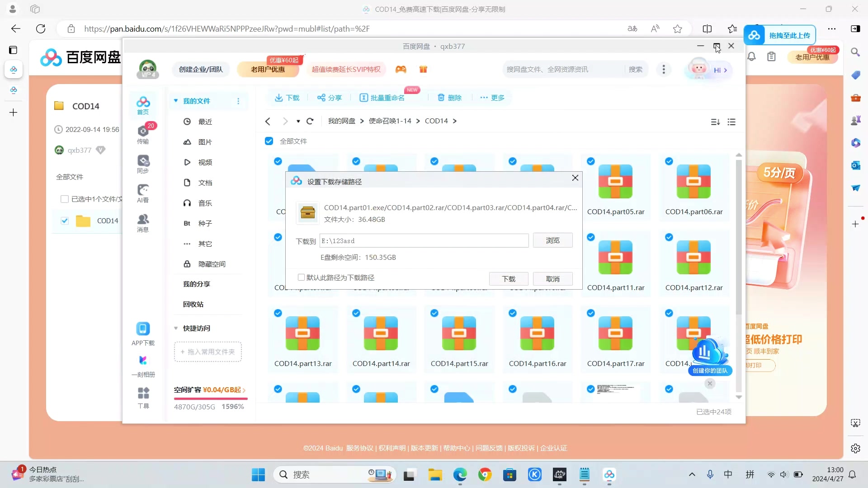Uncheck COD14.part11.rar selection mark
The image size is (868, 488).
tap(591, 237)
